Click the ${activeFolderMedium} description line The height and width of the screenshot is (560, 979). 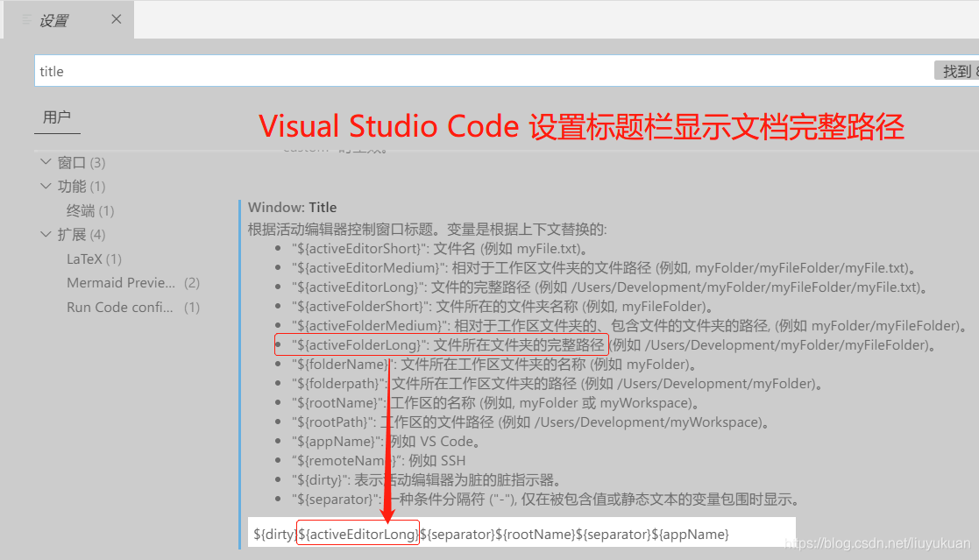pyautogui.click(x=630, y=326)
